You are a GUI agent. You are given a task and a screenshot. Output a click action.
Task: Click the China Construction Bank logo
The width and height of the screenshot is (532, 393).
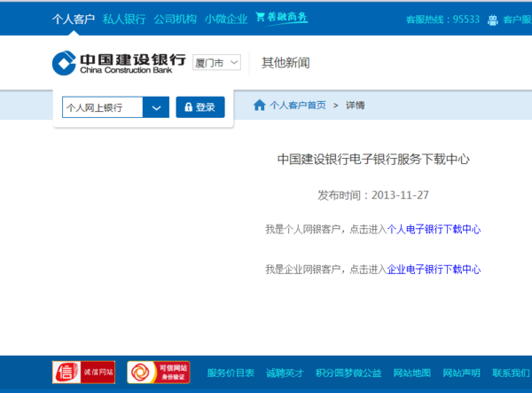pyautogui.click(x=119, y=63)
